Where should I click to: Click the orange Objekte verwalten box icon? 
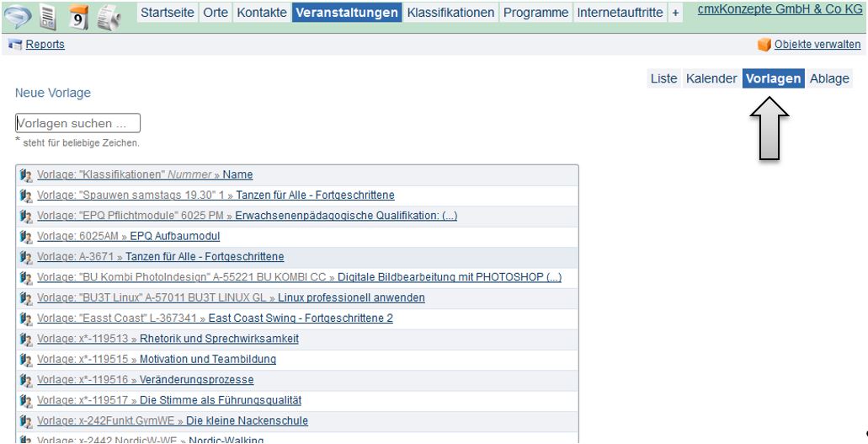pos(764,45)
